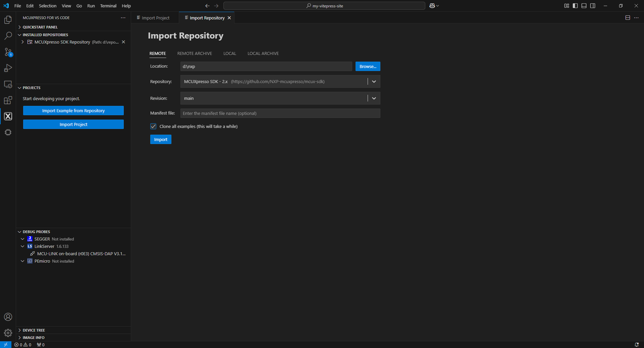Remove the MCUXpresso SDK Repository entry

[x=124, y=42]
